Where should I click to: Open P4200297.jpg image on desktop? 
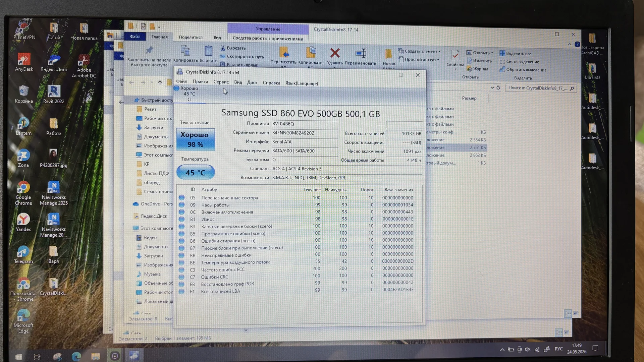point(53,158)
